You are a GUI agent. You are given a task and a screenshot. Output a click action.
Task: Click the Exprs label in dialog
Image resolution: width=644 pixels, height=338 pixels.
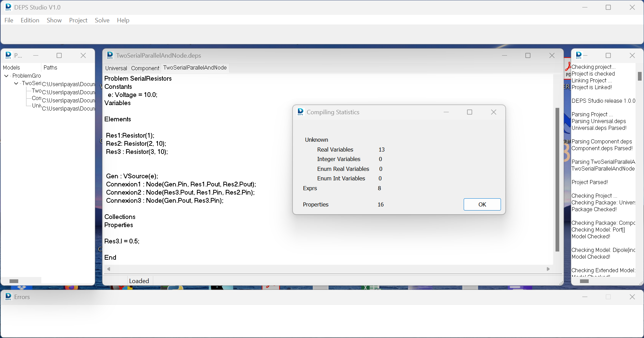pos(310,188)
